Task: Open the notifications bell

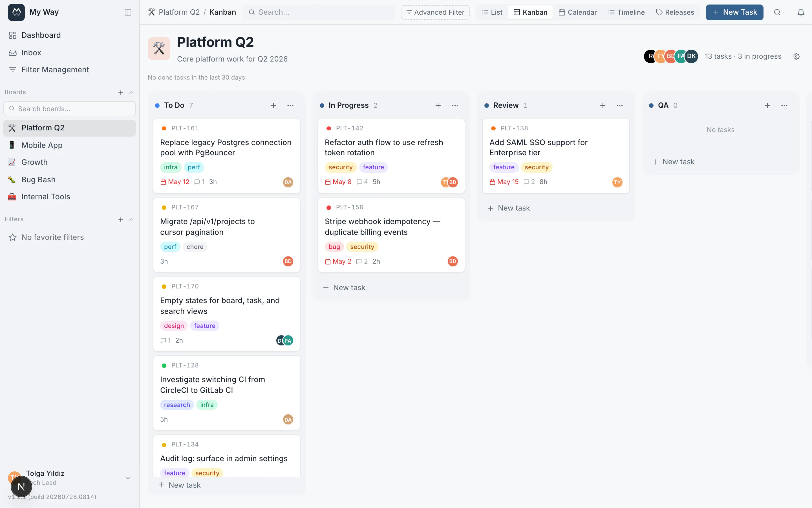Action: point(801,12)
